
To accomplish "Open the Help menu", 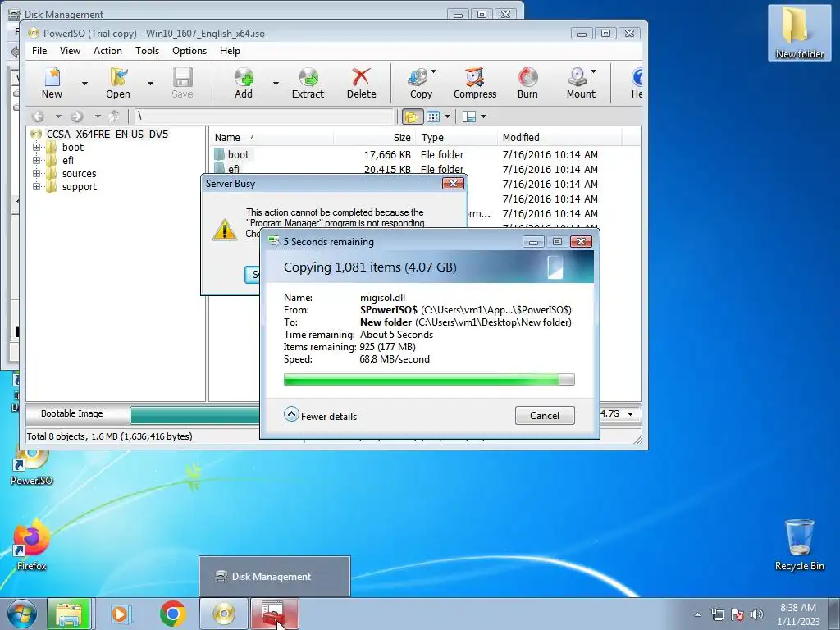I will tap(230, 51).
